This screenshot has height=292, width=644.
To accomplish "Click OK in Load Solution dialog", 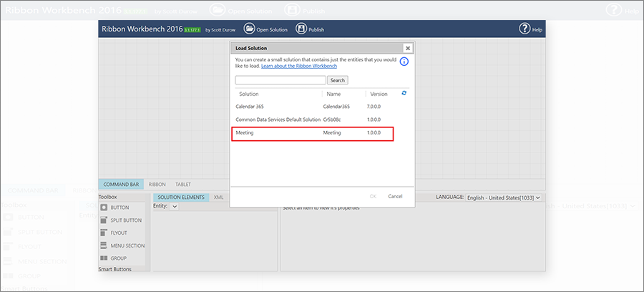I will click(373, 196).
